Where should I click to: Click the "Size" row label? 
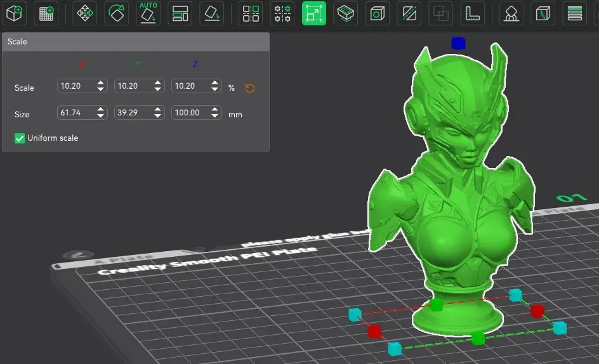click(x=22, y=114)
